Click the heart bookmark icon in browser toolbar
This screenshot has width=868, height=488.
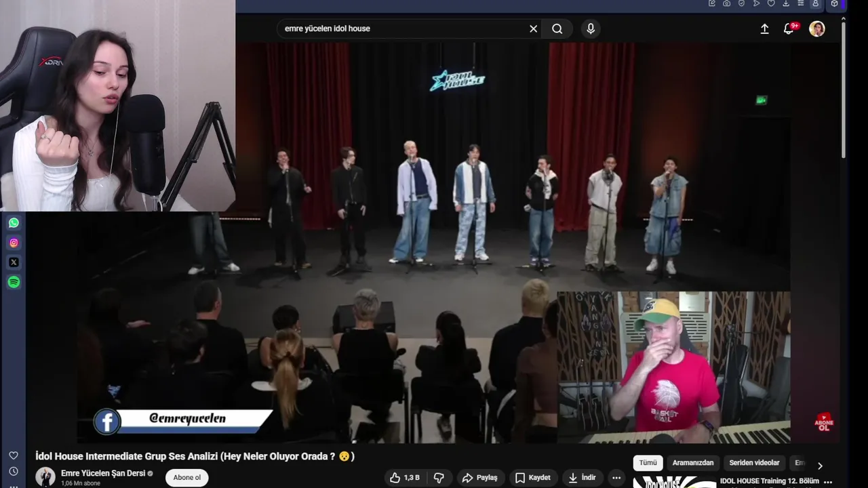[771, 3]
